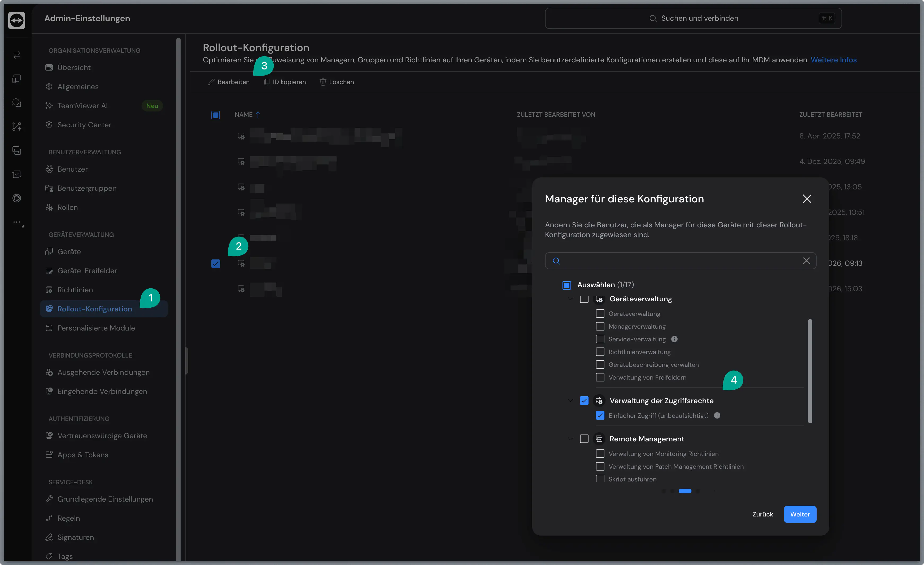Click the Löschen trash icon
The image size is (924, 565).
(x=322, y=82)
